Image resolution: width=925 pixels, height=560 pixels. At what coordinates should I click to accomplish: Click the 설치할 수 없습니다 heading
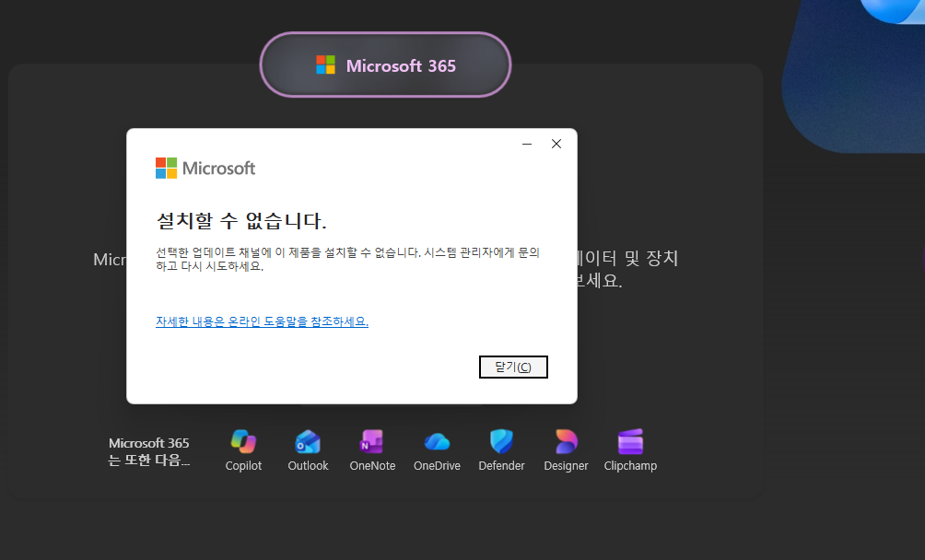click(241, 221)
